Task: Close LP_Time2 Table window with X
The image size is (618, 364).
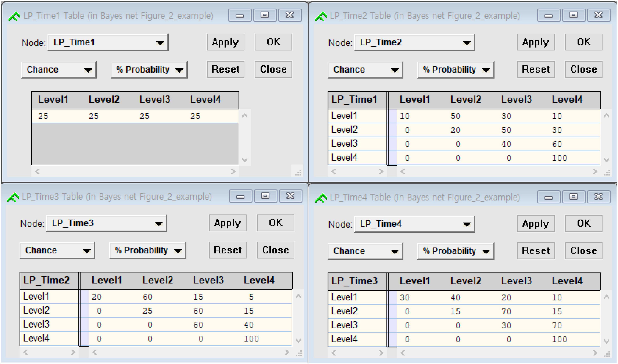Action: point(599,15)
